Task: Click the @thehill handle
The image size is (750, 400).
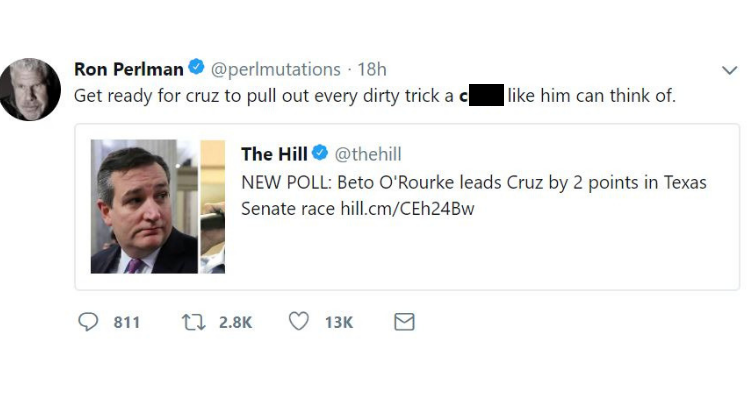Action: click(367, 153)
